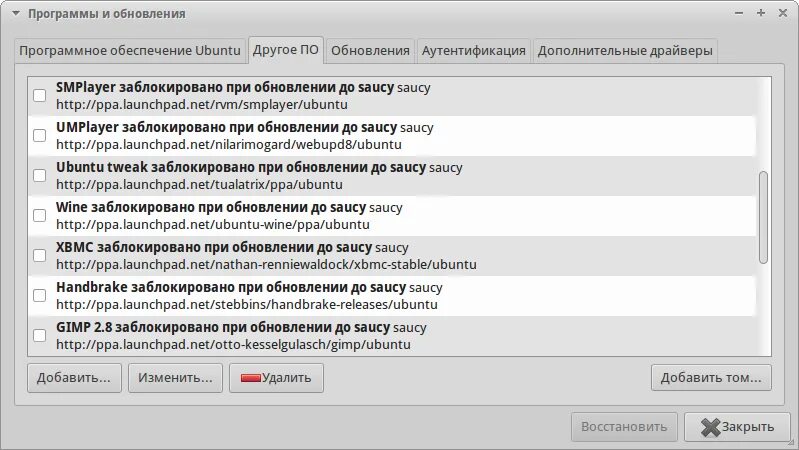Toggle the UMPlayer PPA checkbox

[x=40, y=135]
